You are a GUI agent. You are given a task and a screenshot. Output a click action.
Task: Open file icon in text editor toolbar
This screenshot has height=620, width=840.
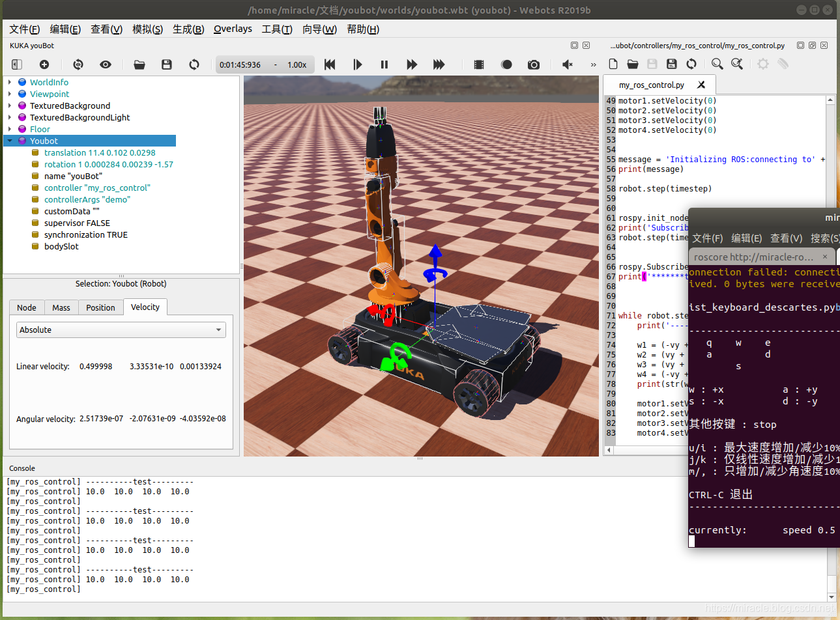(633, 64)
